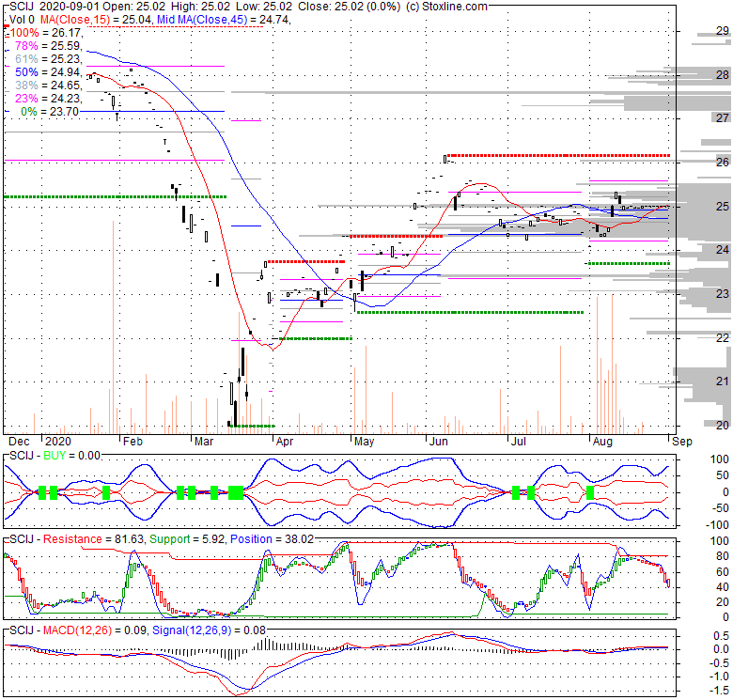Click the 'Sep' month axis label
The width and height of the screenshot is (733, 700).
tap(682, 441)
